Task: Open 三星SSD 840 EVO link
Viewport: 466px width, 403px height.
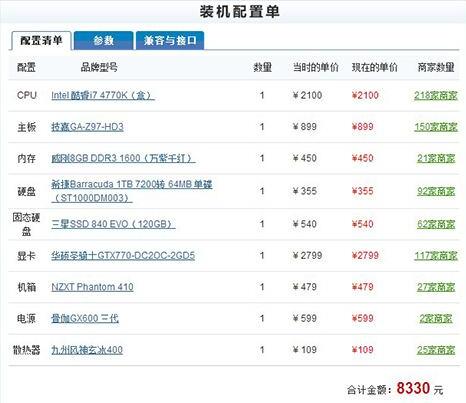Action: 113,224
